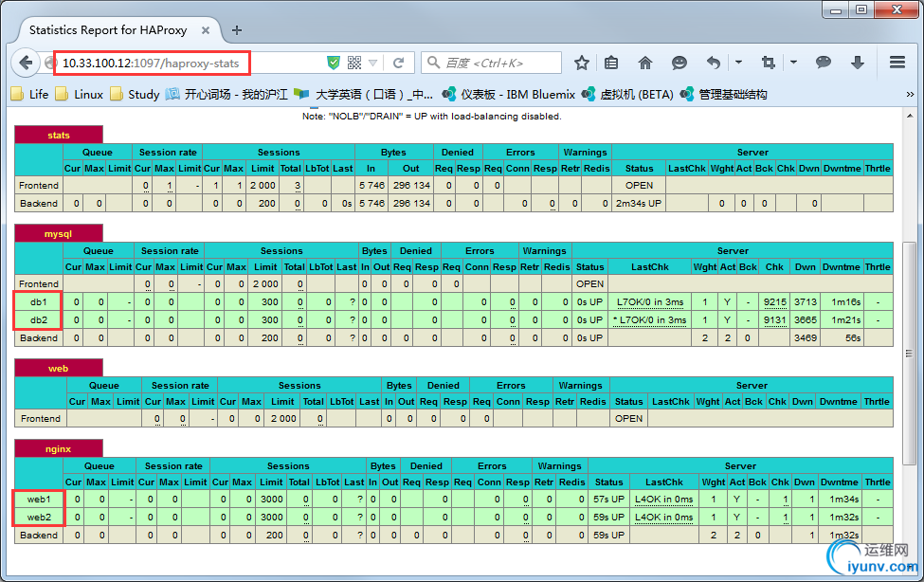Click the search magnifier icon
The width and height of the screenshot is (924, 582).
pyautogui.click(x=433, y=63)
